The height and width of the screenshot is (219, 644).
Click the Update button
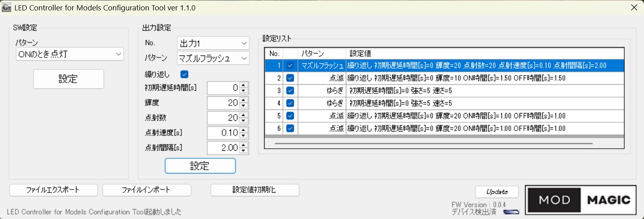[497, 192]
